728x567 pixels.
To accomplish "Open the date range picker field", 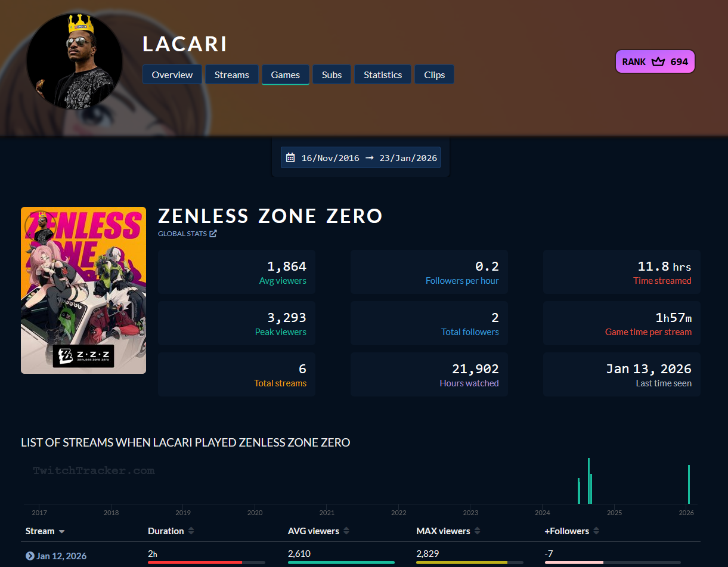I will 361,157.
